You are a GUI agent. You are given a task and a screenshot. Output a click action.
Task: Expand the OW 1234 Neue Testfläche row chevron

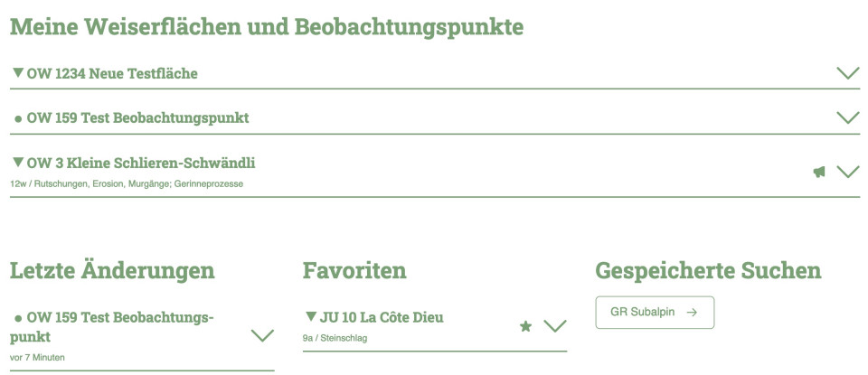[x=847, y=73]
